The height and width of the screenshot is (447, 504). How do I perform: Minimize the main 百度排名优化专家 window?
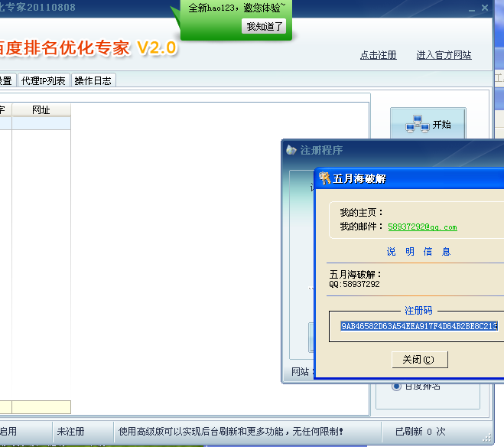coord(472,8)
